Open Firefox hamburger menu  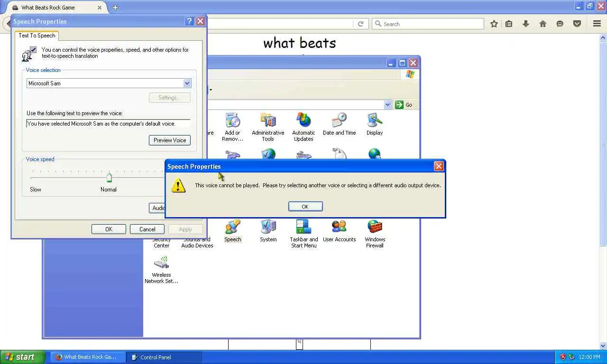click(597, 24)
